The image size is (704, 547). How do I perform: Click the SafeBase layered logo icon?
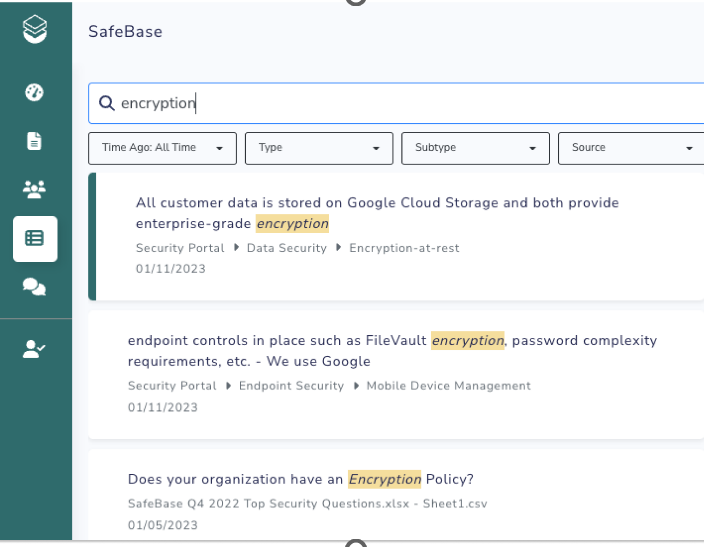[35, 30]
